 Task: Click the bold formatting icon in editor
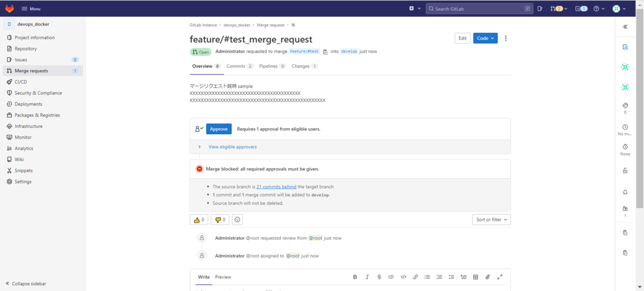tap(355, 277)
